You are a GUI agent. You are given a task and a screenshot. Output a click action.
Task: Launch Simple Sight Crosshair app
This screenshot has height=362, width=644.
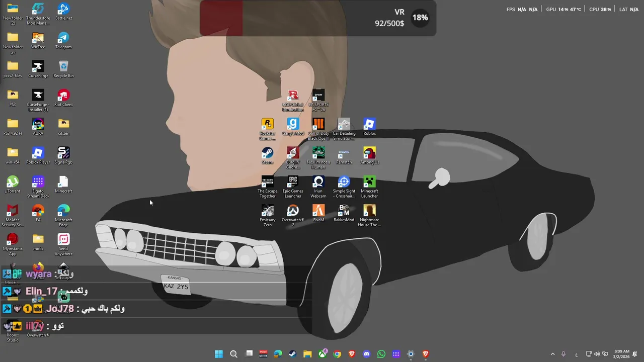click(x=344, y=187)
